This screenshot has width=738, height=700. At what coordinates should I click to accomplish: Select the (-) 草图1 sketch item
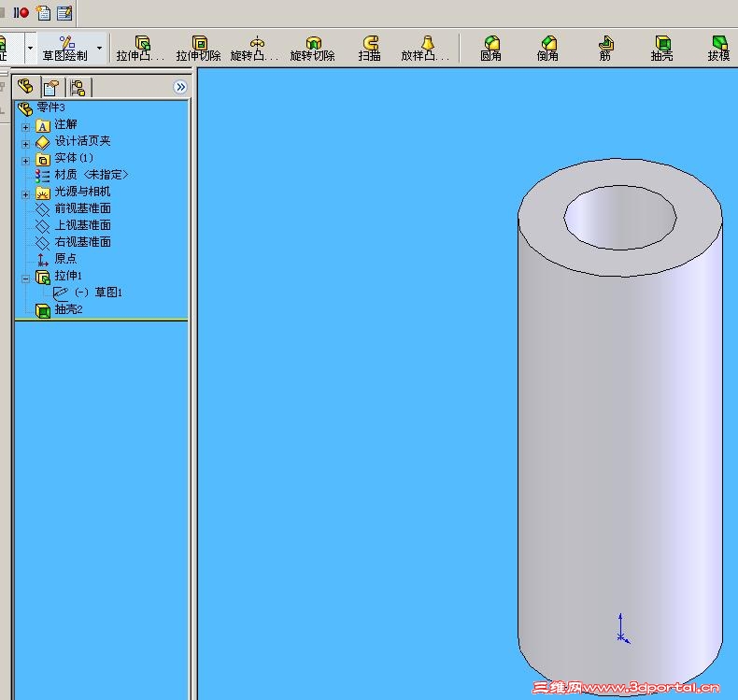[99, 293]
